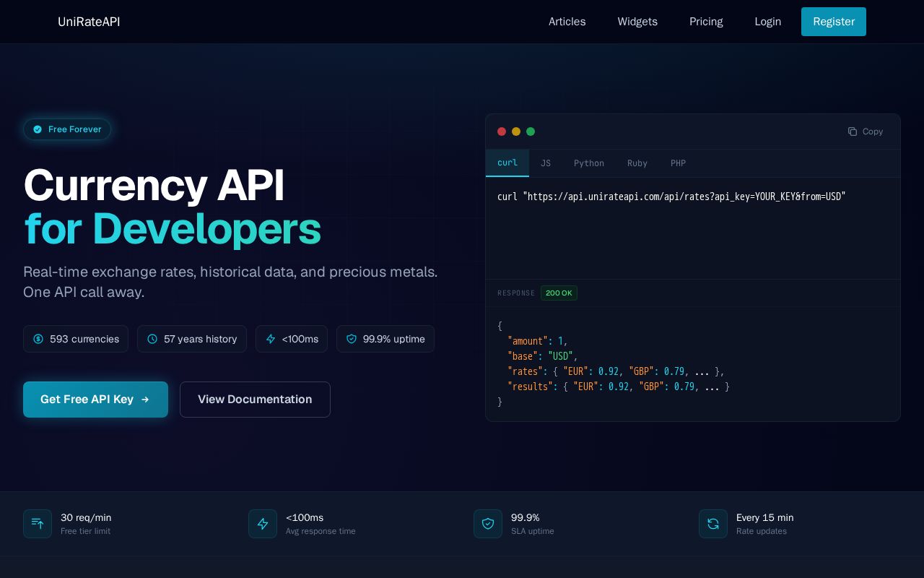Viewport: 924px width, 578px height.
Task: Click the shield icon beside SLA uptime
Action: (x=488, y=524)
